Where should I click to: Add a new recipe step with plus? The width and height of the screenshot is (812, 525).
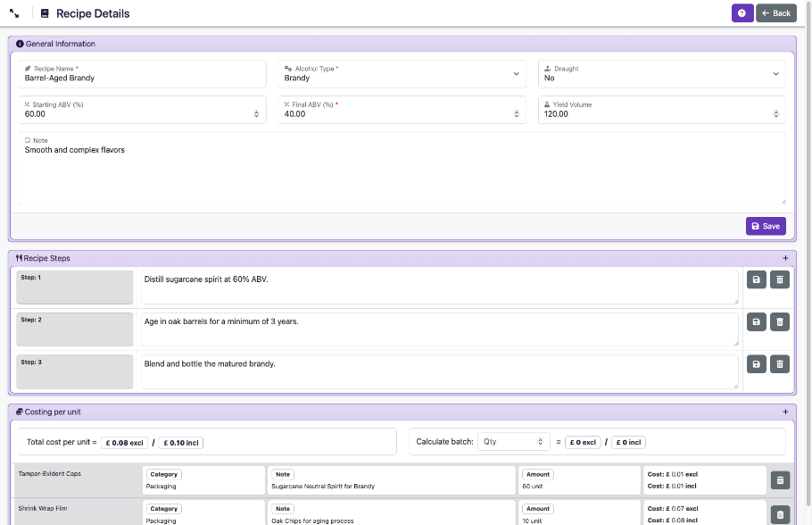pyautogui.click(x=785, y=258)
